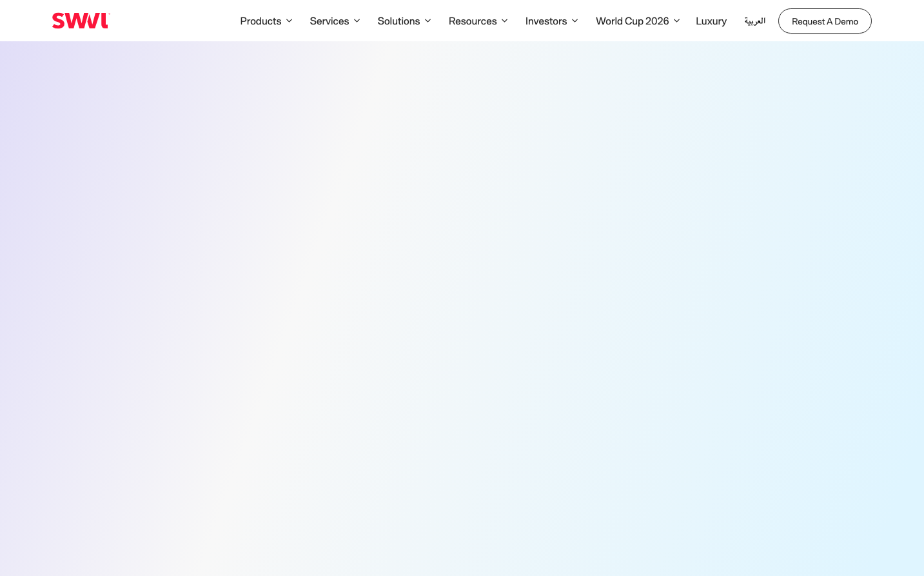Expand the Services chevron arrow

(357, 21)
